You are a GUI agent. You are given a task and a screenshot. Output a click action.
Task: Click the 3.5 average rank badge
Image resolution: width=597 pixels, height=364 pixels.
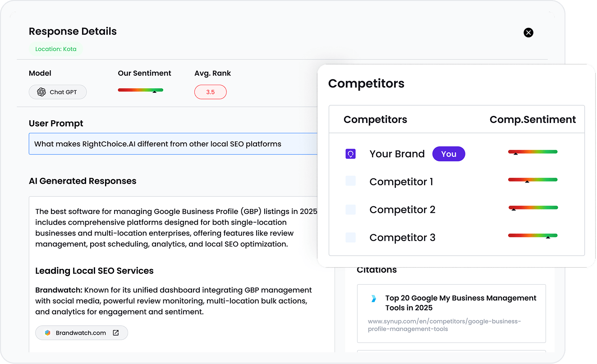click(211, 92)
